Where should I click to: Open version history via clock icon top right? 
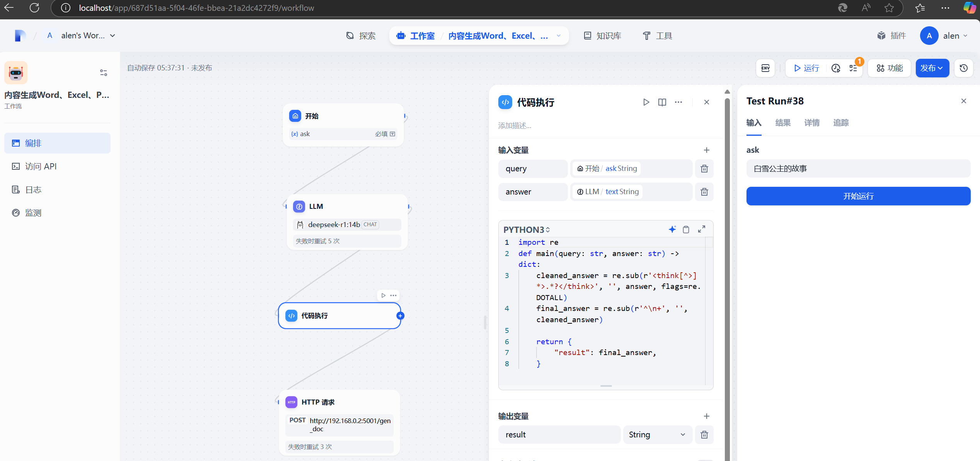coord(963,68)
